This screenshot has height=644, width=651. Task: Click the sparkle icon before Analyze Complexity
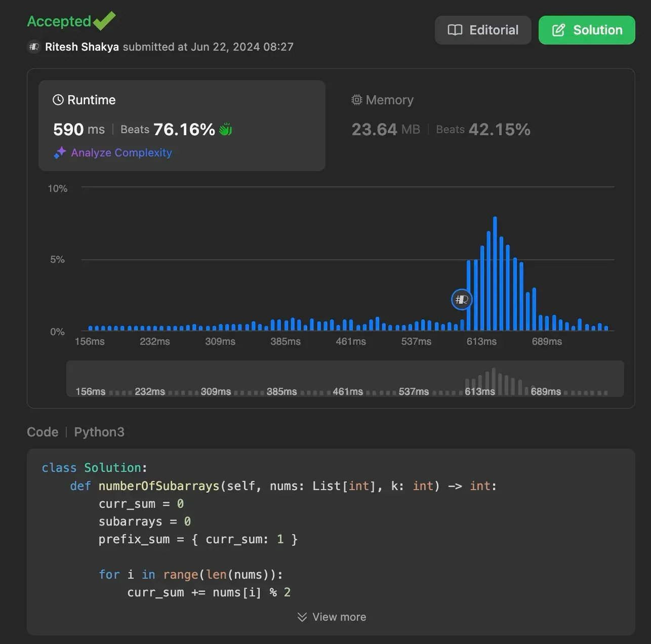(59, 152)
